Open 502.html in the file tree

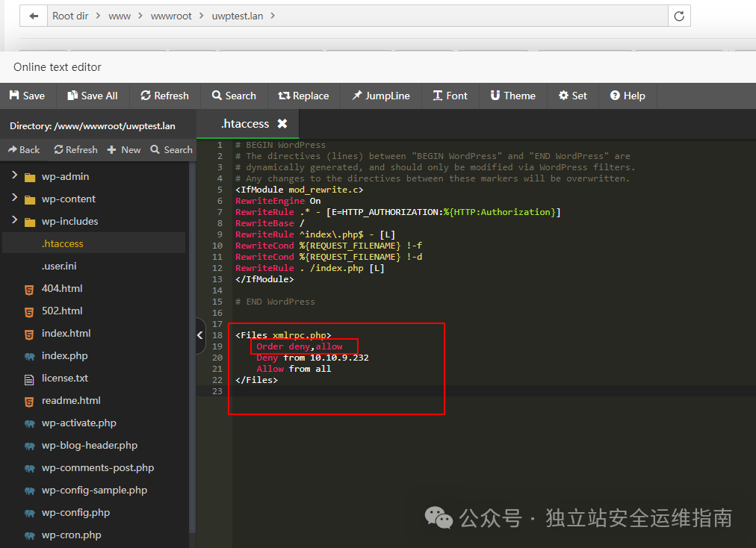click(x=62, y=311)
